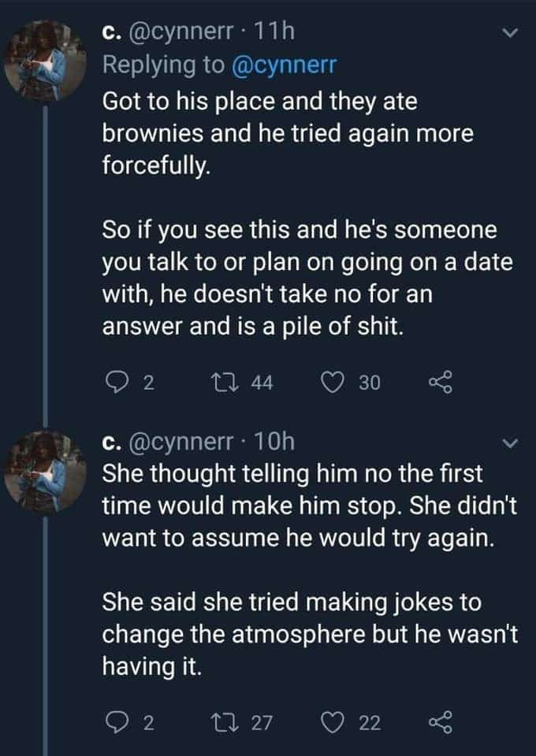The image size is (536, 756).
Task: Open c. @cynnerr name on 10h tweet
Action: 167,443
